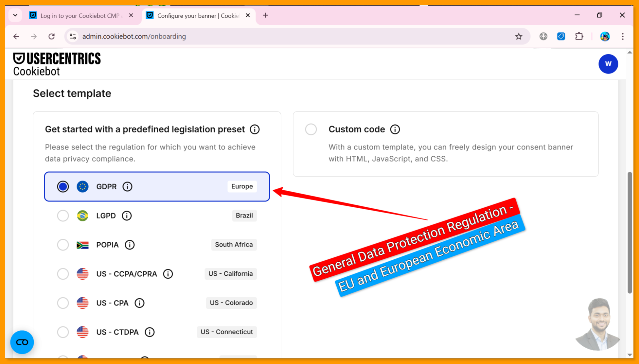Open the browser extensions puzzle icon
The width and height of the screenshot is (639, 364).
click(x=579, y=36)
